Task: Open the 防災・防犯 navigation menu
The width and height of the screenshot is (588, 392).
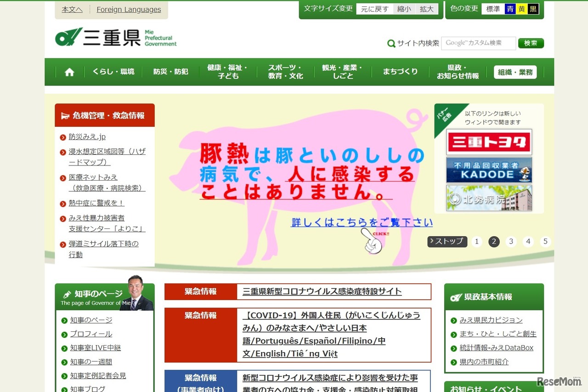Action: [170, 72]
